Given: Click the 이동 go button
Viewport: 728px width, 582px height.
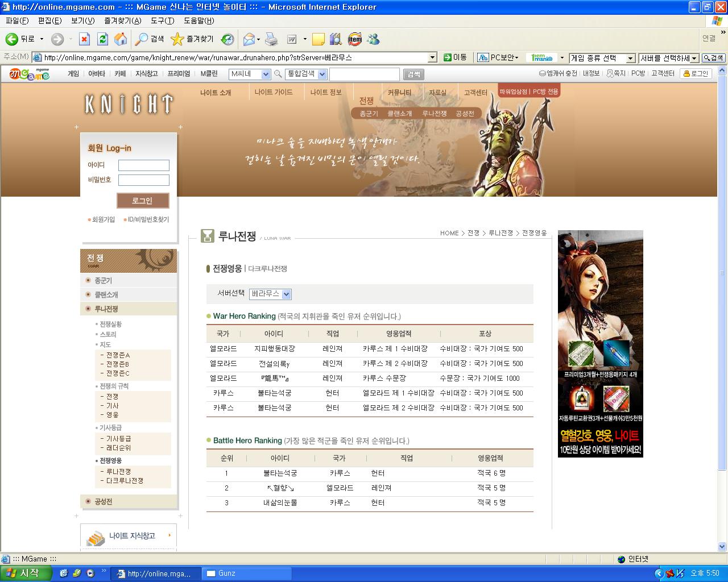Looking at the screenshot, I should [456, 57].
